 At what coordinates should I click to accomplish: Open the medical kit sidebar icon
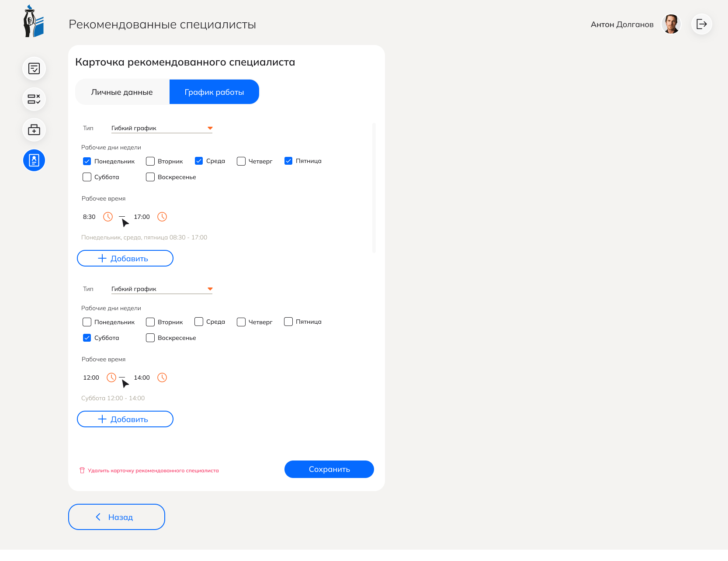click(34, 130)
